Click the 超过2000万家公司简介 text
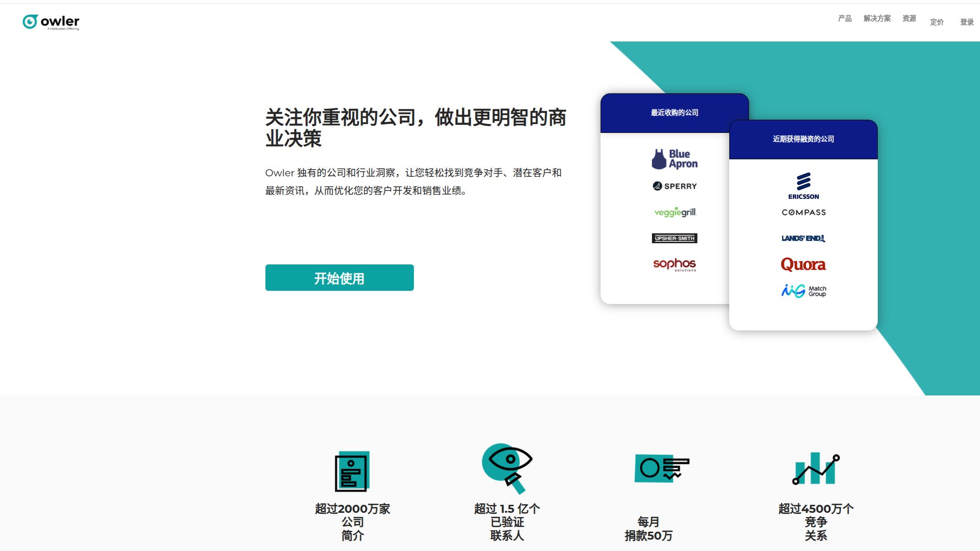This screenshot has height=551, width=980. click(353, 522)
